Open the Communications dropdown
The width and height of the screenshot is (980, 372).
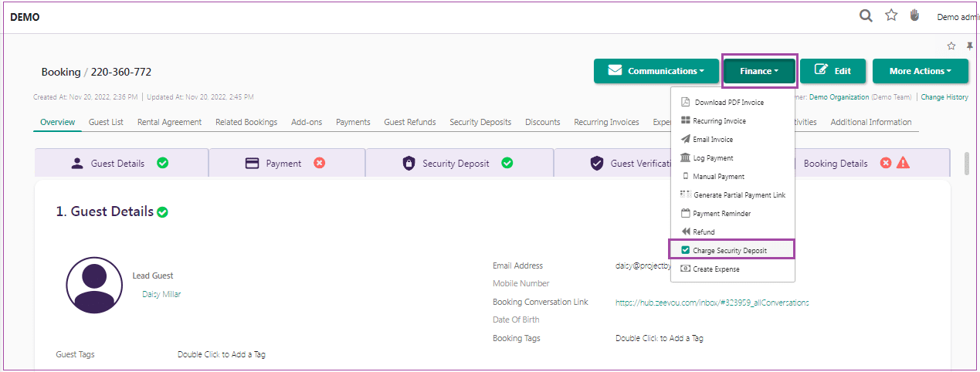[656, 71]
